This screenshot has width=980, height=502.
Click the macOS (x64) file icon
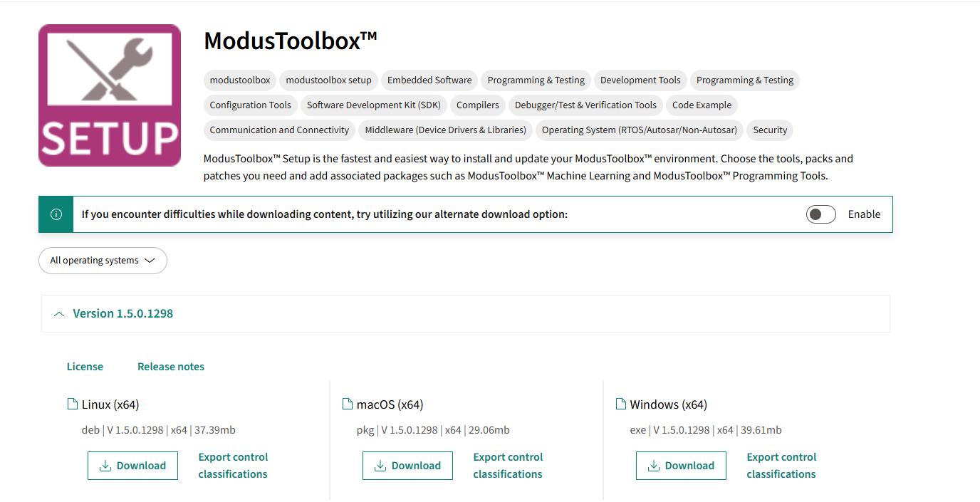tap(348, 404)
